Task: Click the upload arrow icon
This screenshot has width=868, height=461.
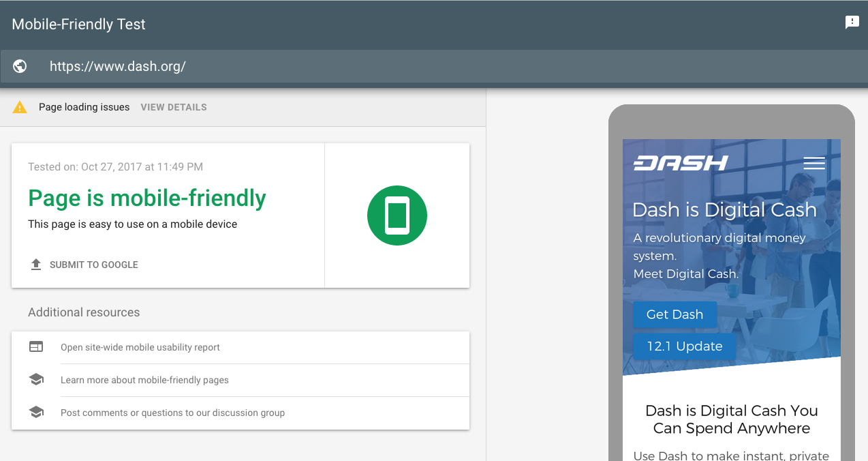Action: [36, 265]
